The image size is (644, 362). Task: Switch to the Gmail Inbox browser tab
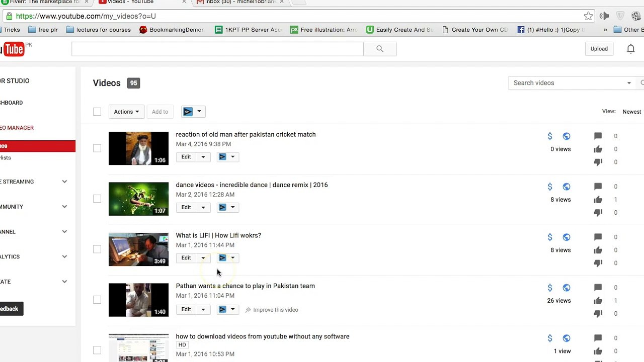(x=240, y=2)
